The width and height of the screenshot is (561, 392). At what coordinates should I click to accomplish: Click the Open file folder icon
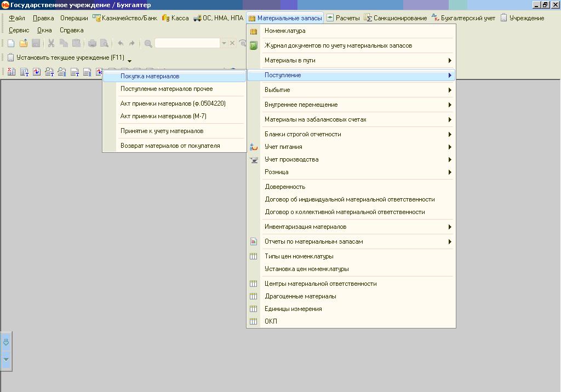[23, 43]
